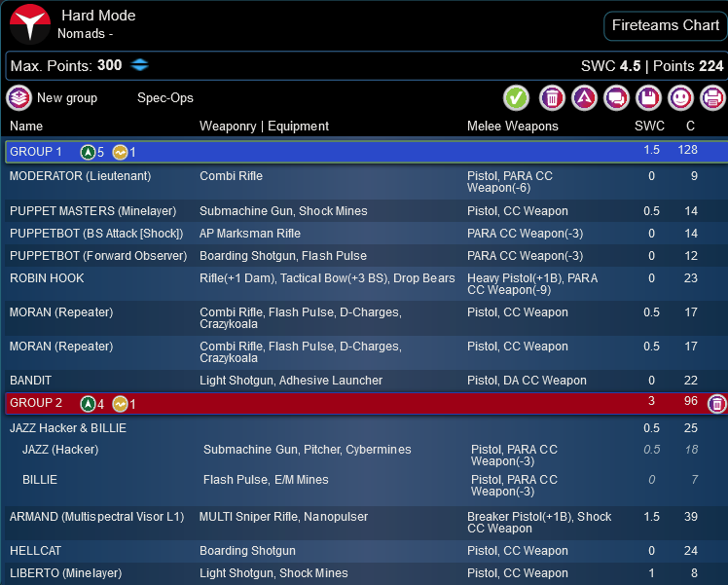Click the green checkmark validate list icon

click(516, 98)
